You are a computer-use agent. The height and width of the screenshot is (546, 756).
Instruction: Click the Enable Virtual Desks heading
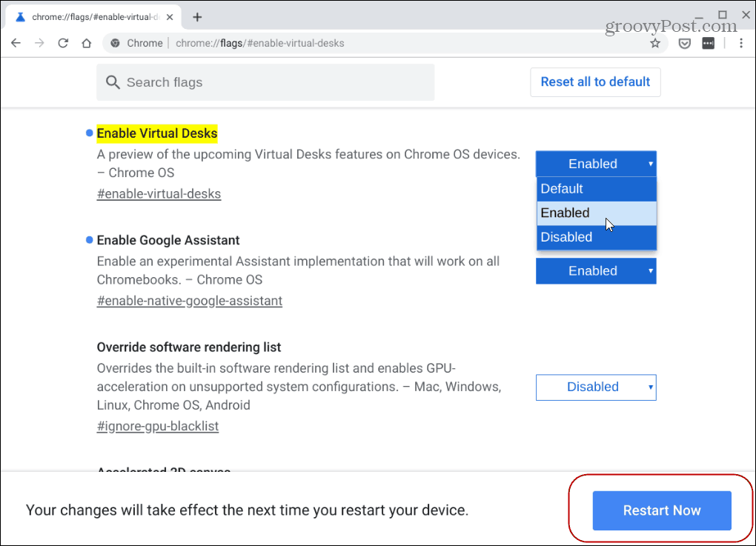tap(157, 133)
